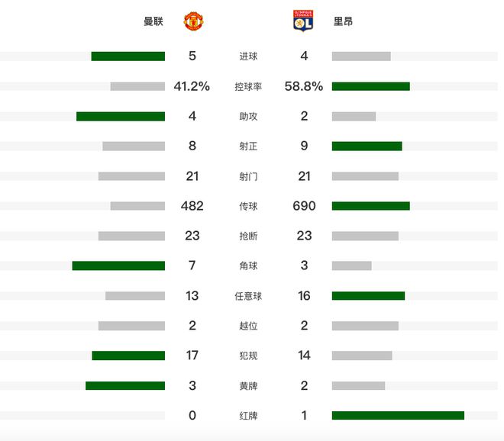The width and height of the screenshot is (504, 441).
Task: Click Manchester United's green 角球 bar
Action: pyautogui.click(x=118, y=266)
